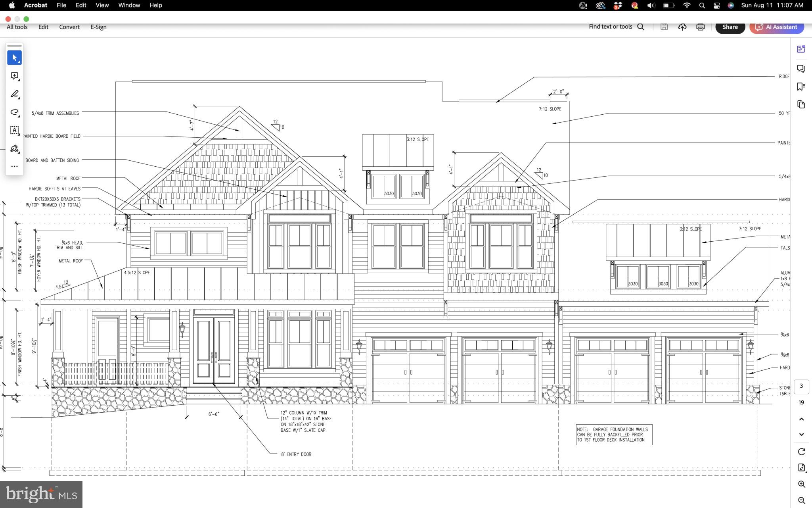
Task: Open the AI Assistant
Action: (x=776, y=27)
